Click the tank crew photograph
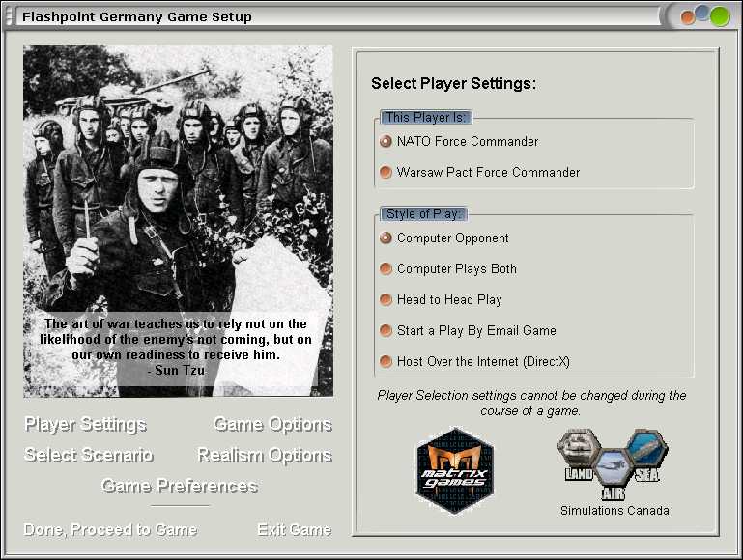The width and height of the screenshot is (743, 560). pos(178,221)
